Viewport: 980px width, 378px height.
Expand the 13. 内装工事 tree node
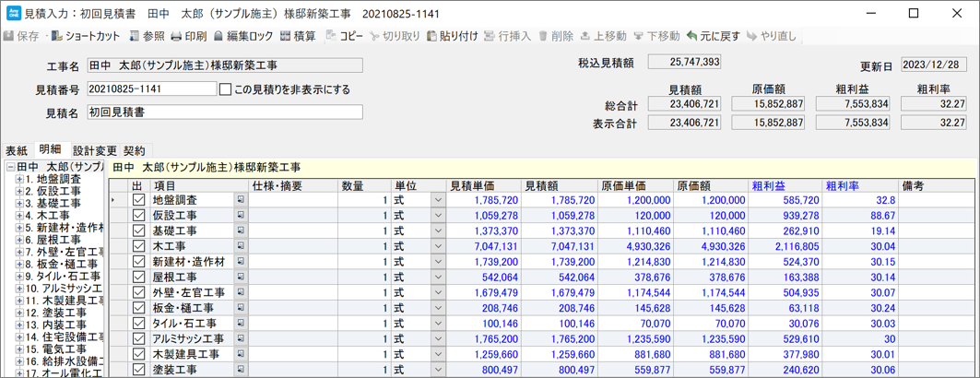[x=19, y=325]
